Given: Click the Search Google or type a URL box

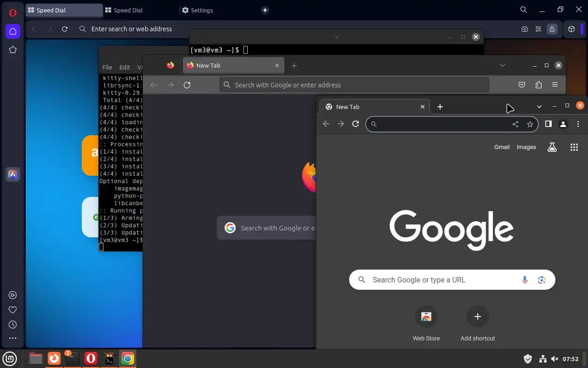Looking at the screenshot, I should coord(452,280).
